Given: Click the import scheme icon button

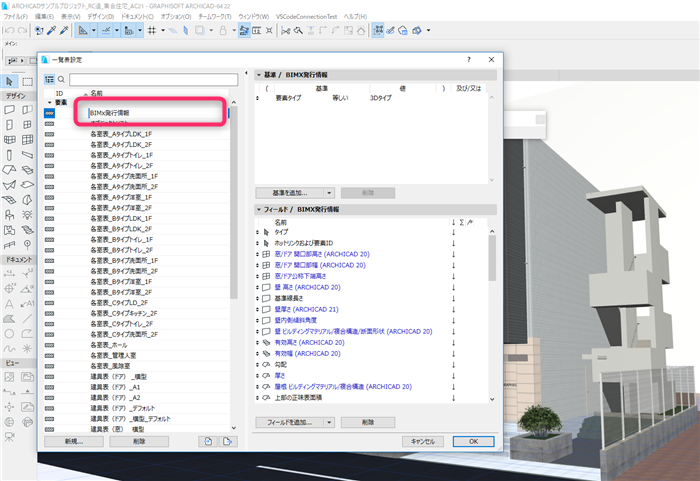Looking at the screenshot, I should pos(208,441).
